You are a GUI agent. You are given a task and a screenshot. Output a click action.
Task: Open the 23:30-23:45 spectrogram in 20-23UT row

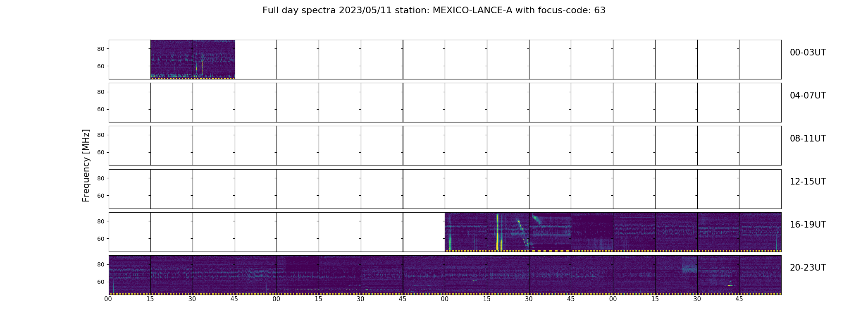[x=718, y=275]
